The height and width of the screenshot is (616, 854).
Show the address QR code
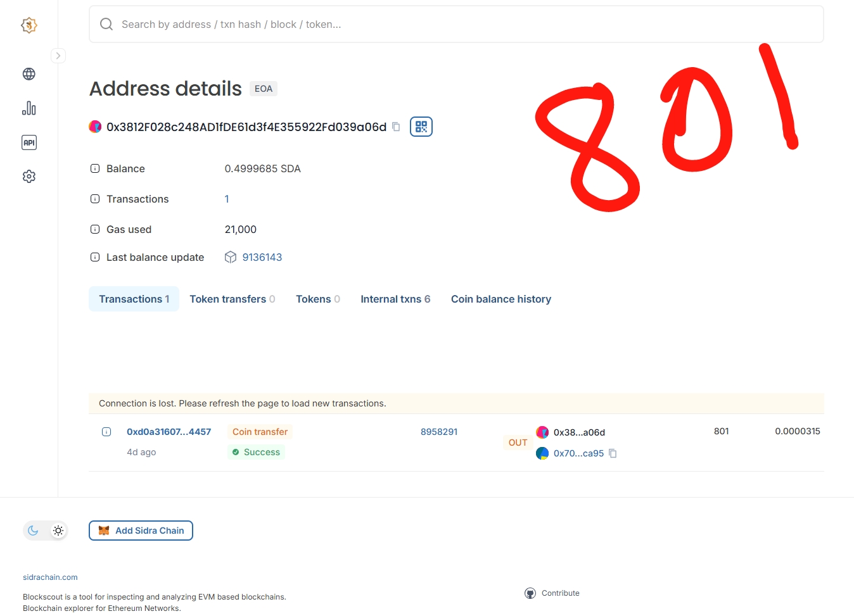(421, 127)
